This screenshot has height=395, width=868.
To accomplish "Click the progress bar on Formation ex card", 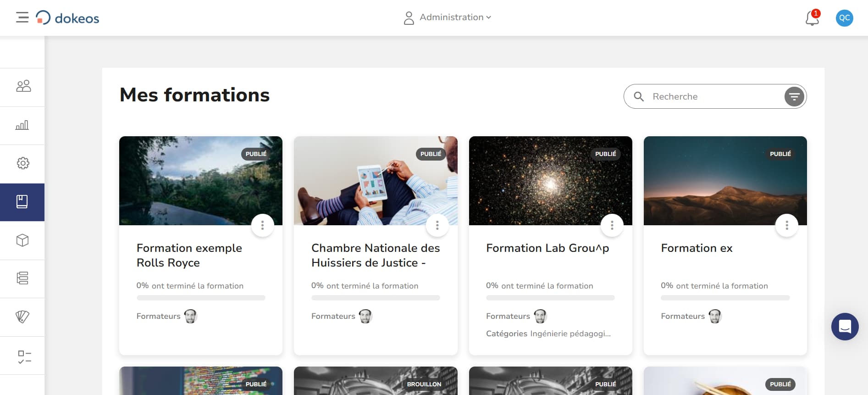I will tap(724, 297).
